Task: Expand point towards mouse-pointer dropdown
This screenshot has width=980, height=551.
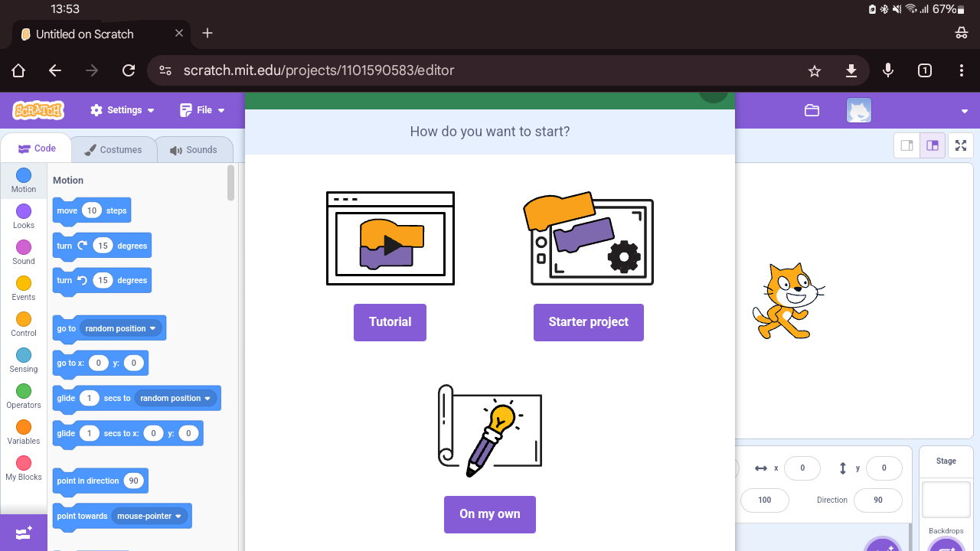Action: click(149, 516)
